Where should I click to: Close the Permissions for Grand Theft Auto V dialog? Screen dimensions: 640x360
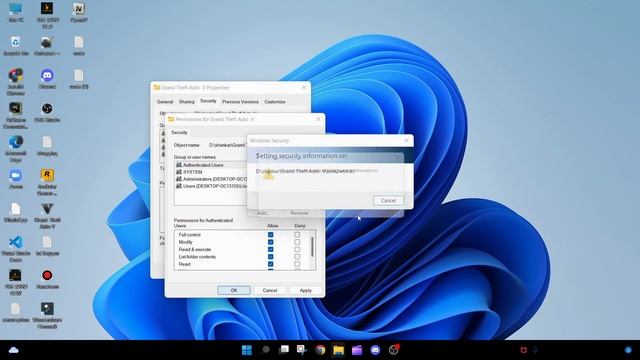(x=318, y=119)
